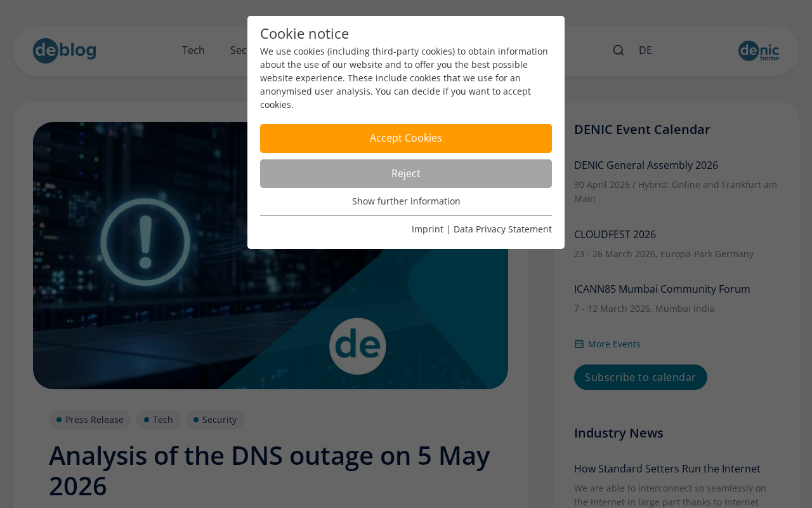
Task: Open the Data Privacy Statement link
Action: click(502, 229)
